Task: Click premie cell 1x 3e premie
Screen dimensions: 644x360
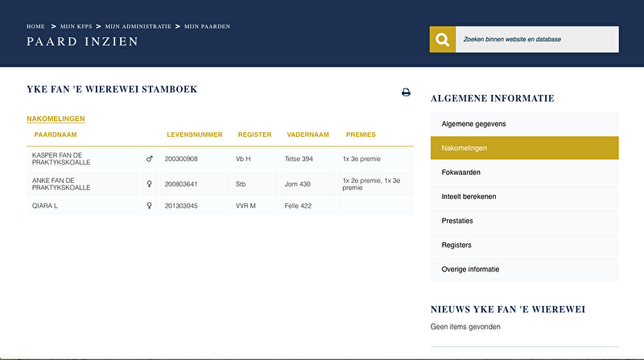Action: click(x=361, y=159)
